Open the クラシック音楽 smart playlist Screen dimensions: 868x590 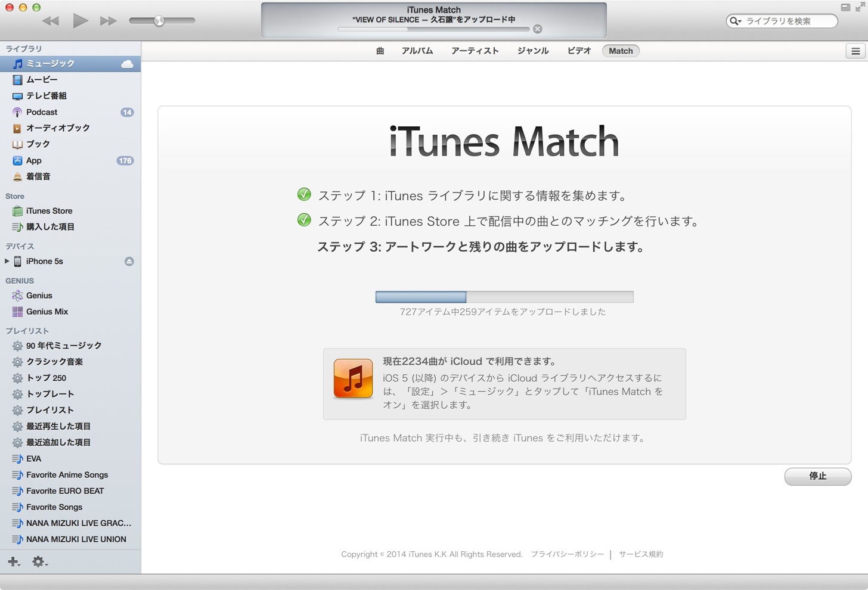tap(70, 362)
